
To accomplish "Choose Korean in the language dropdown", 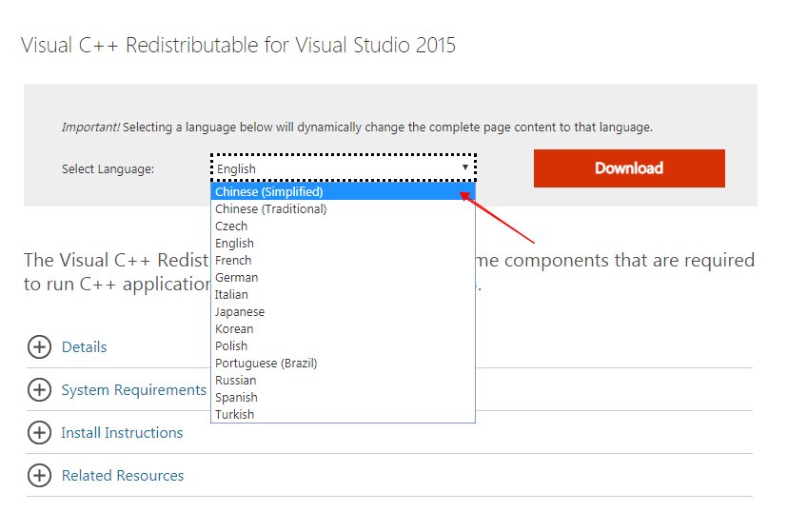I will click(234, 329).
